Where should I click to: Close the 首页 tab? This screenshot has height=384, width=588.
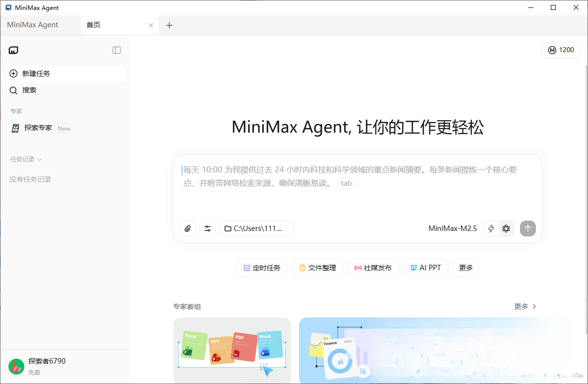151,25
